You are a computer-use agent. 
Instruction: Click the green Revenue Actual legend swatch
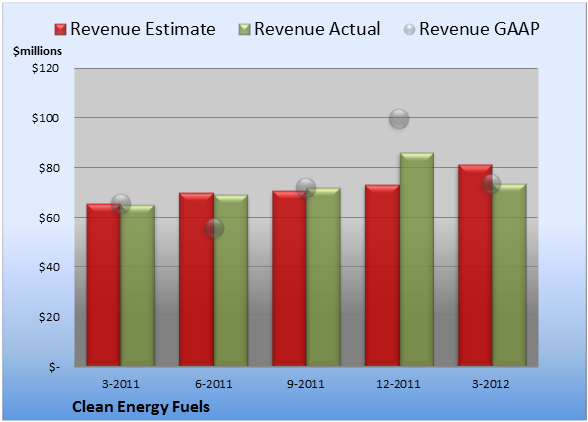tap(244, 30)
